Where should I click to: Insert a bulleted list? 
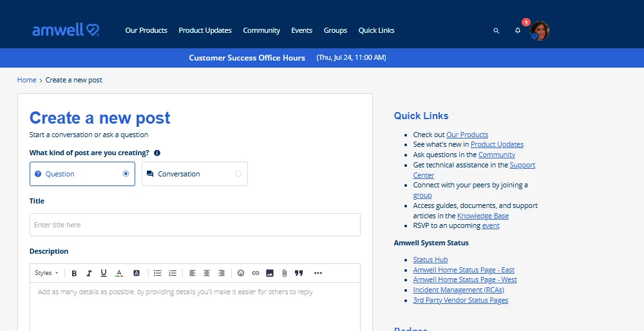[158, 273]
